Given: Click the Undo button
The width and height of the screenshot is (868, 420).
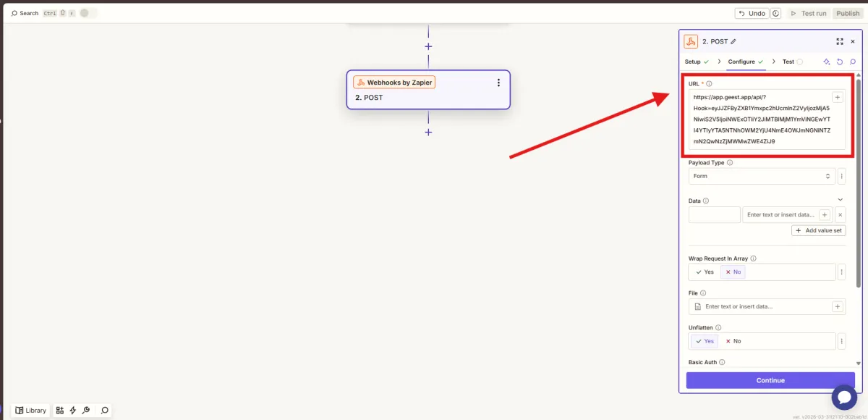Looking at the screenshot, I should pyautogui.click(x=752, y=13).
